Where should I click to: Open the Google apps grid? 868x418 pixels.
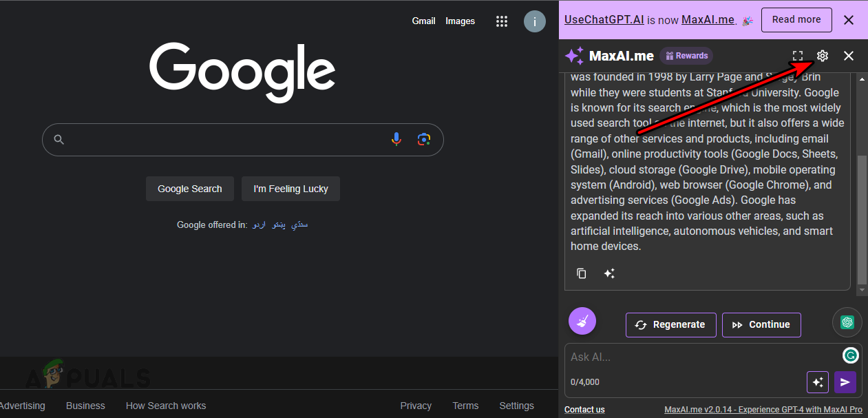pyautogui.click(x=502, y=21)
